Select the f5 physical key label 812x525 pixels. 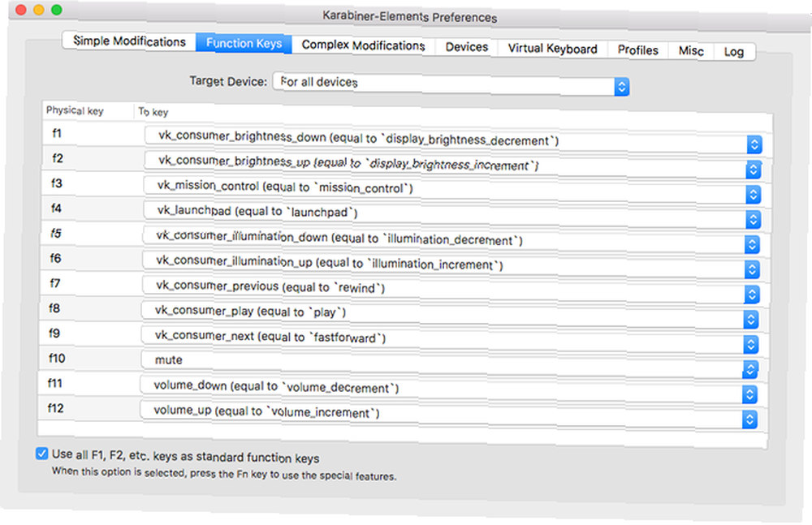click(55, 233)
